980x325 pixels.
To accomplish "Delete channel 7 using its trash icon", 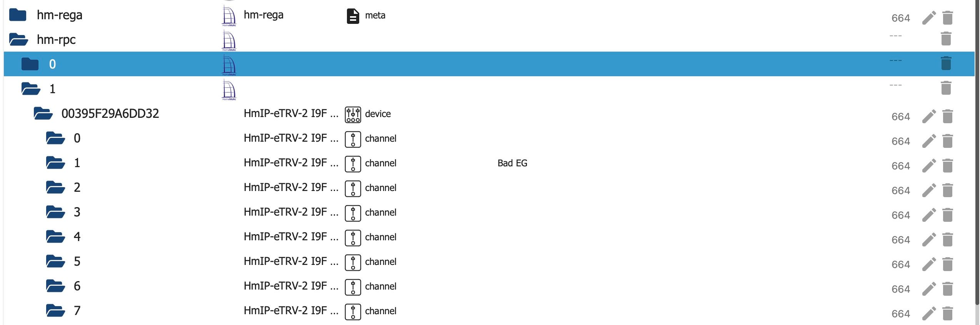I will pyautogui.click(x=947, y=313).
